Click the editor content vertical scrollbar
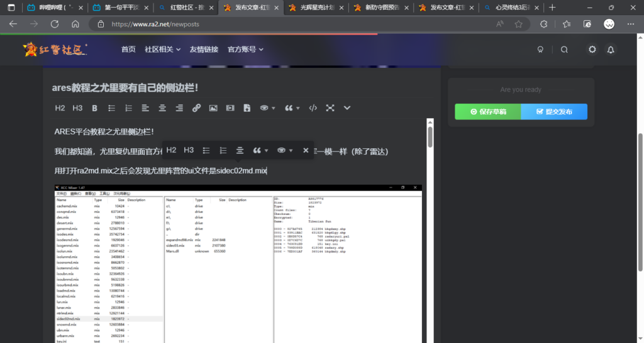644x343 pixels. [x=430, y=136]
